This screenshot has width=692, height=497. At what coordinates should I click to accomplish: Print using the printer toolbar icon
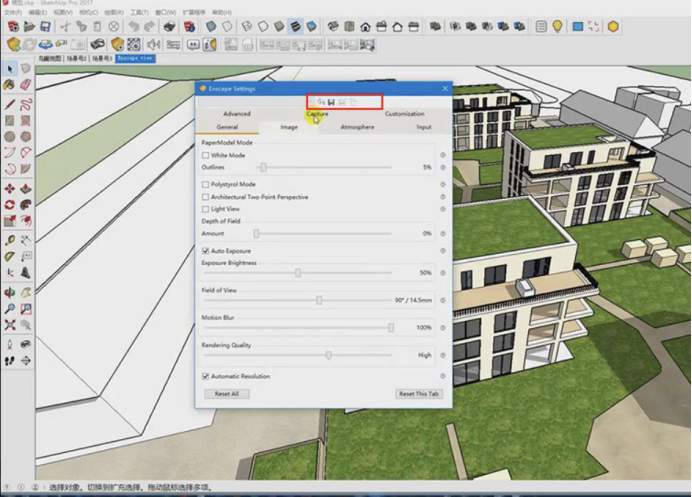point(169,26)
